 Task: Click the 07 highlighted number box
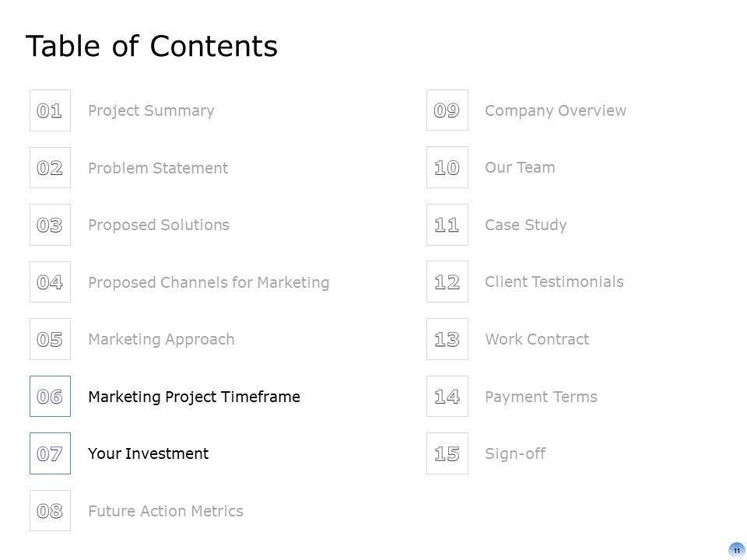50,453
